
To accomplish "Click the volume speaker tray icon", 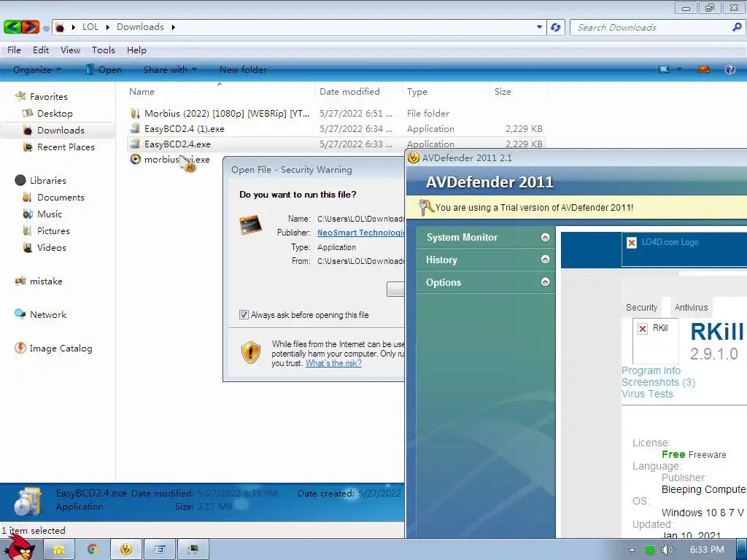I will [x=667, y=550].
